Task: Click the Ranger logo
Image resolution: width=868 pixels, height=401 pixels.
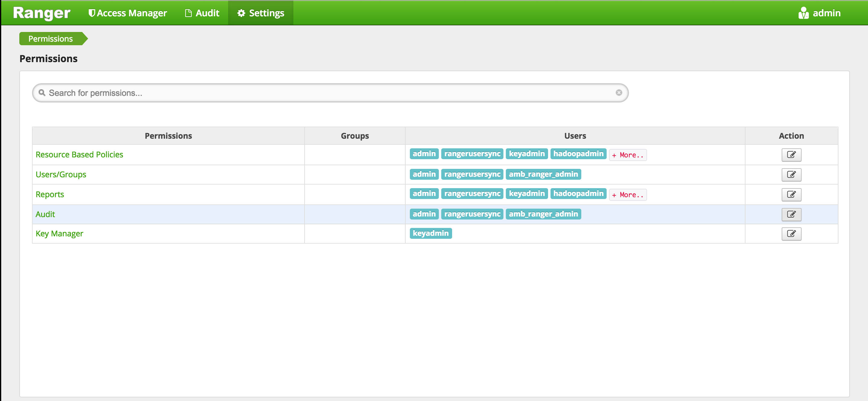Action: pos(41,13)
